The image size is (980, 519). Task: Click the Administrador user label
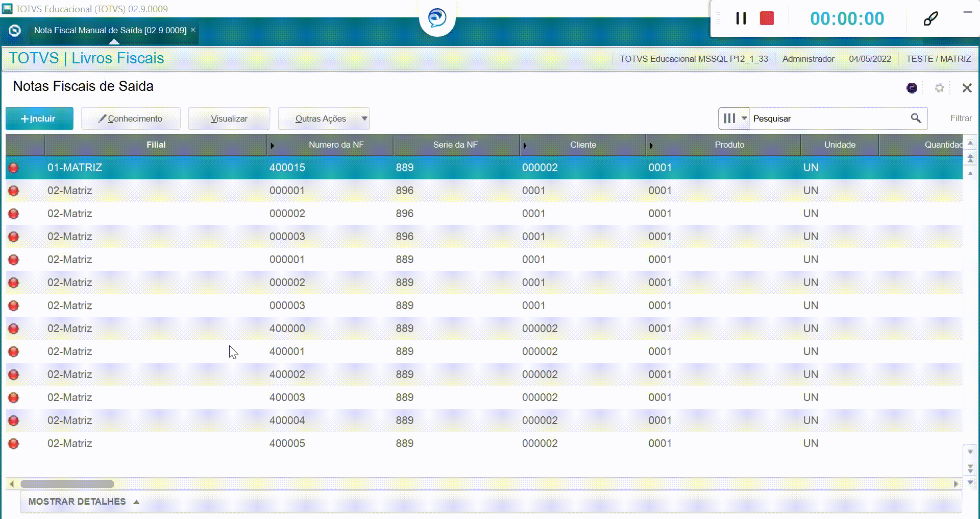[808, 59]
